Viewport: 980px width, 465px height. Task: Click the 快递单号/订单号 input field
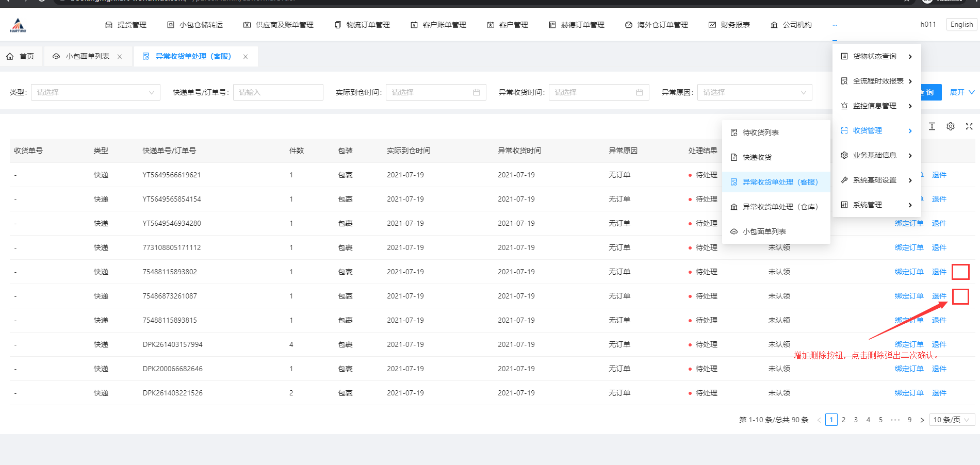277,92
